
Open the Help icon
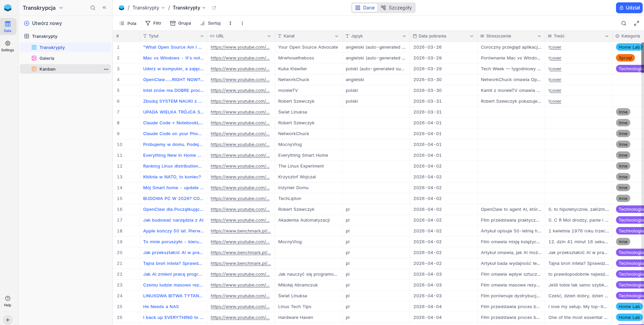tap(8, 301)
